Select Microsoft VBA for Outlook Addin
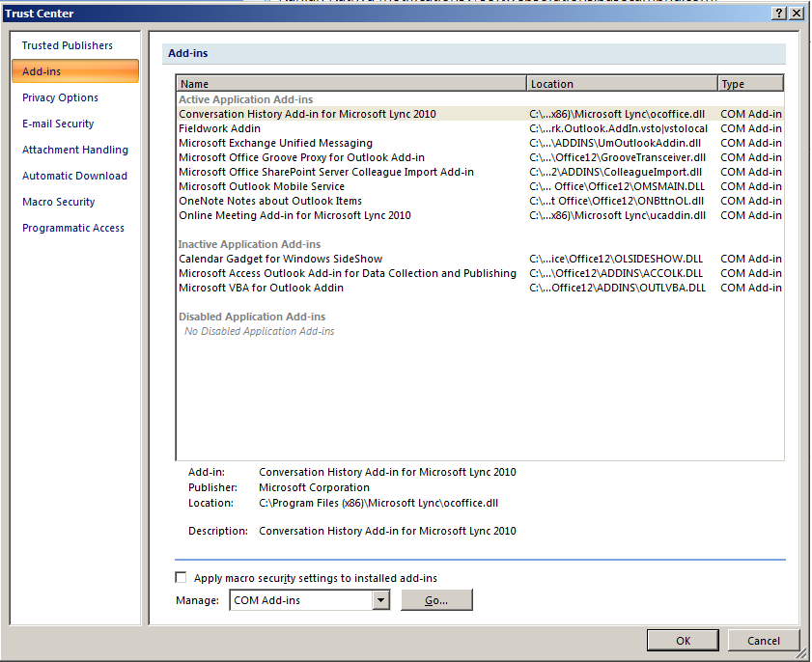The height and width of the screenshot is (662, 812). coord(480,288)
